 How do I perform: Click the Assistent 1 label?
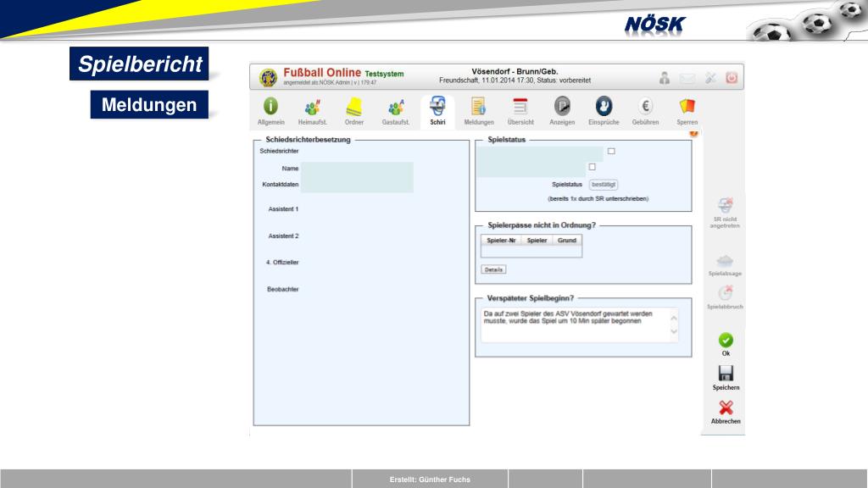click(283, 209)
